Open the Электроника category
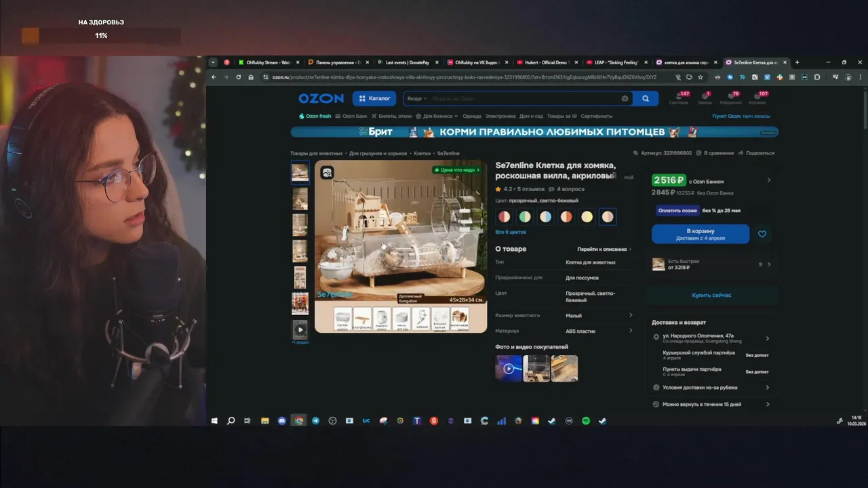This screenshot has height=488, width=868. tap(500, 116)
